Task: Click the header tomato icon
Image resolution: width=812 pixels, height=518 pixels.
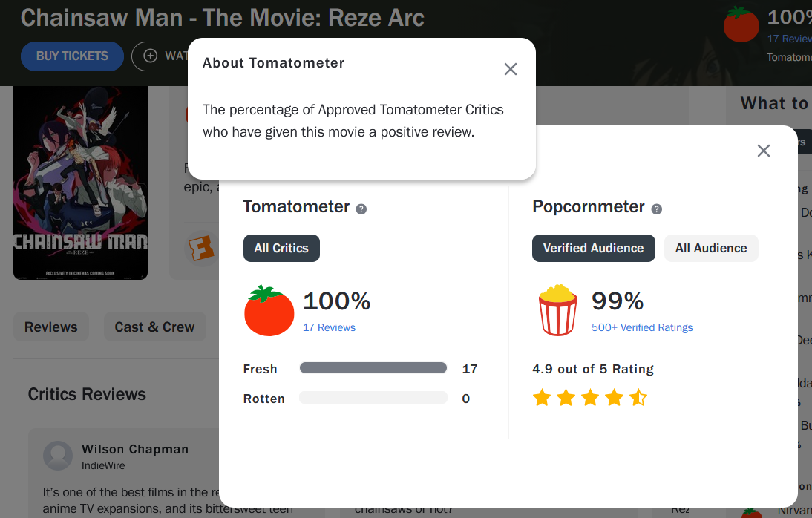Action: coord(741,24)
